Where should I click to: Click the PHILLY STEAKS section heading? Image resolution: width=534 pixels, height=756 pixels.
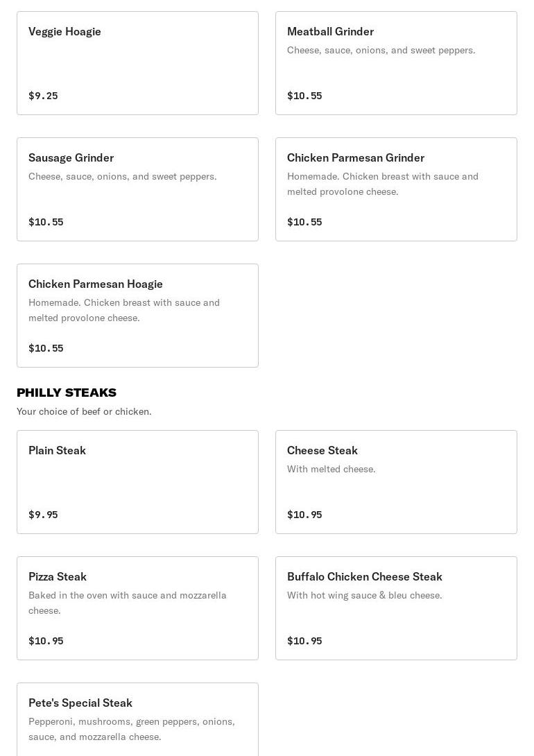67,393
